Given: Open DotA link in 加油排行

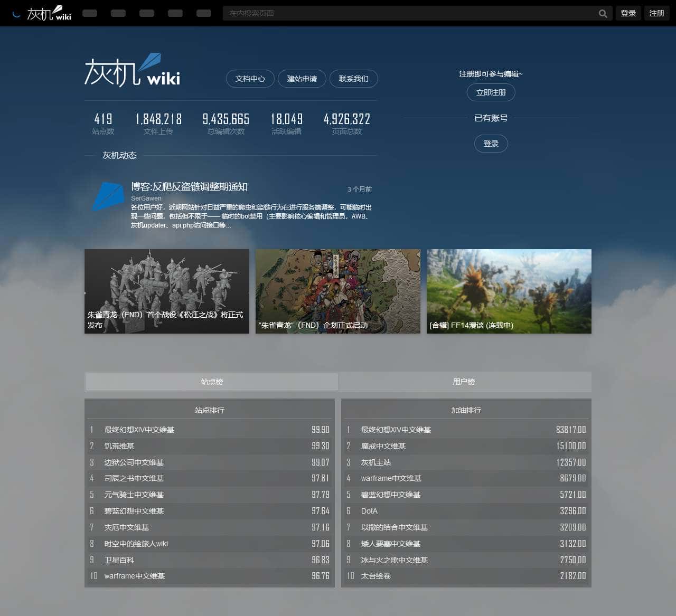Looking at the screenshot, I should tap(369, 511).
